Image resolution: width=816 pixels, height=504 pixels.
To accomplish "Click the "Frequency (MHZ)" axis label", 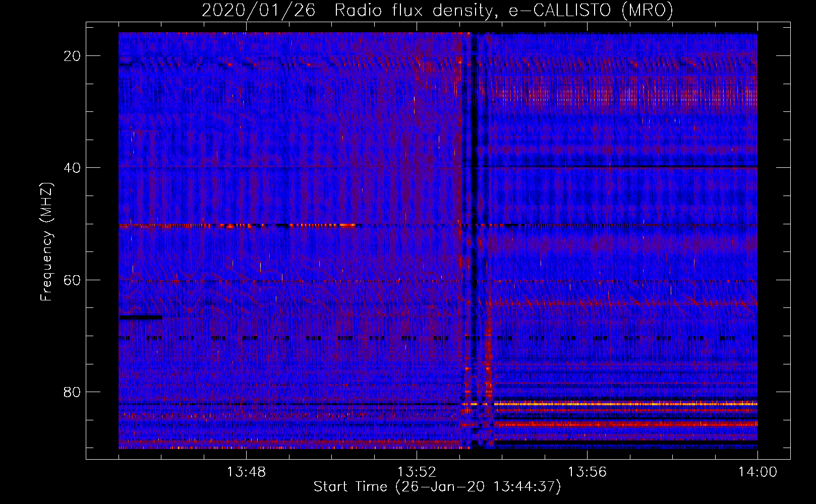I will click(x=46, y=242).
